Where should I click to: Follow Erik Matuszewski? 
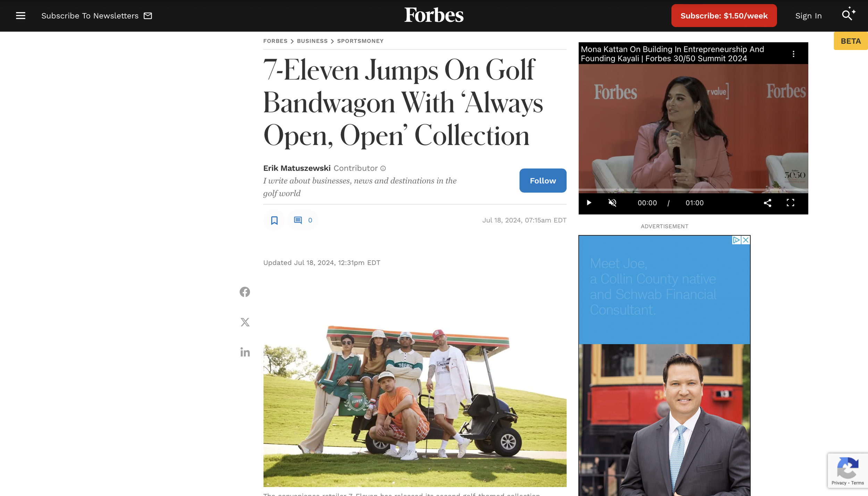point(543,180)
